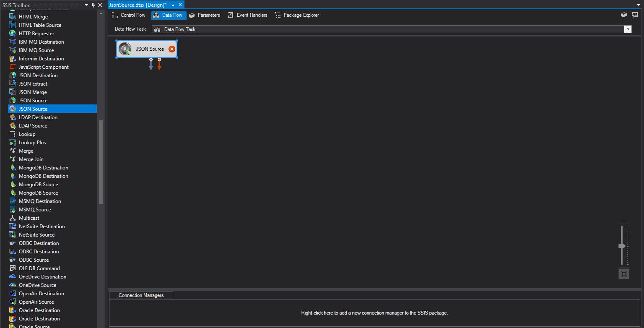
Task: Click the error icon on JSON Source component
Action: point(171,49)
